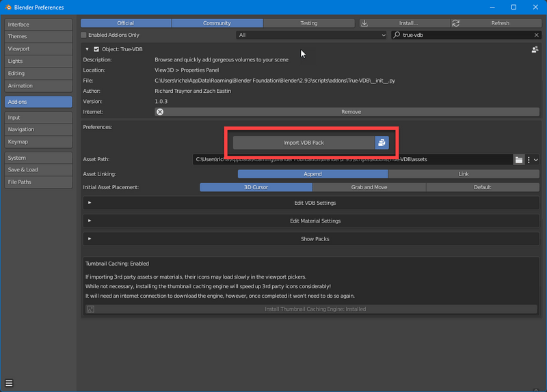Open the folder browser for Asset Path
Viewport: 547px width, 392px height.
pos(519,160)
